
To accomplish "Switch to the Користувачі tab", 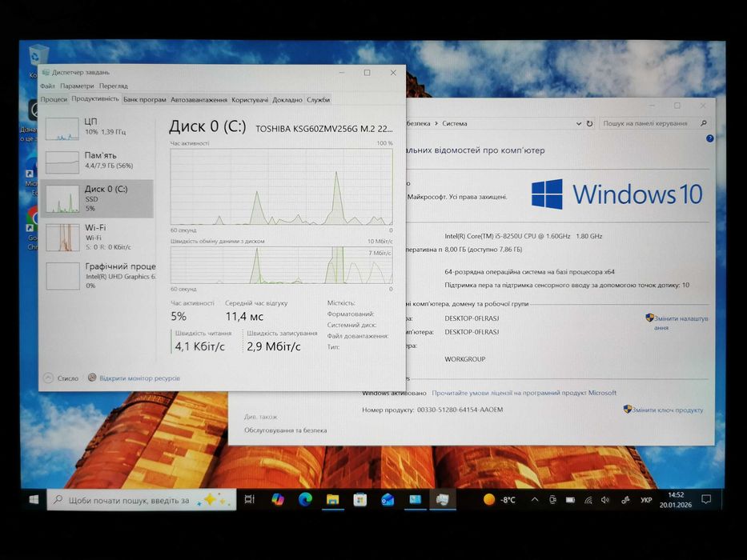I will coord(250,99).
